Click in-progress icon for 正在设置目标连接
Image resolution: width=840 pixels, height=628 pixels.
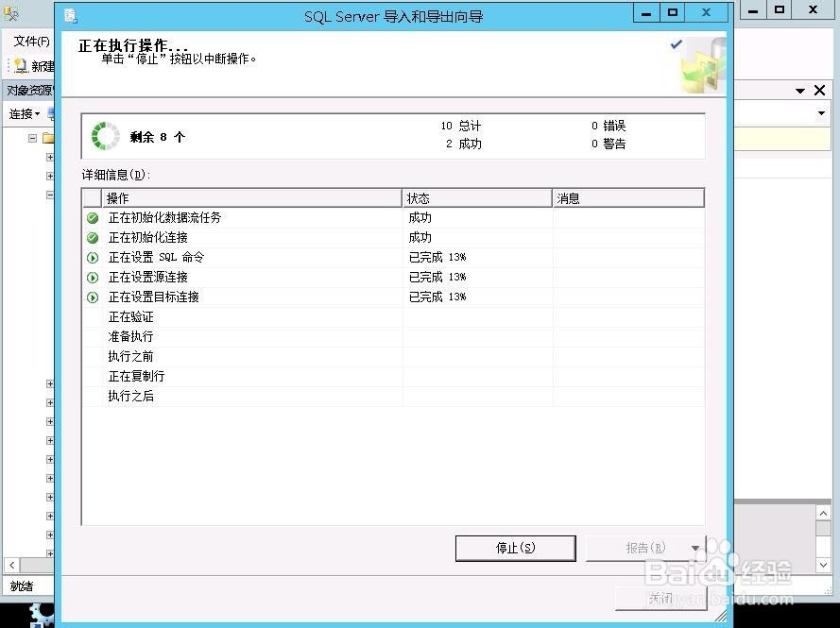(x=93, y=297)
